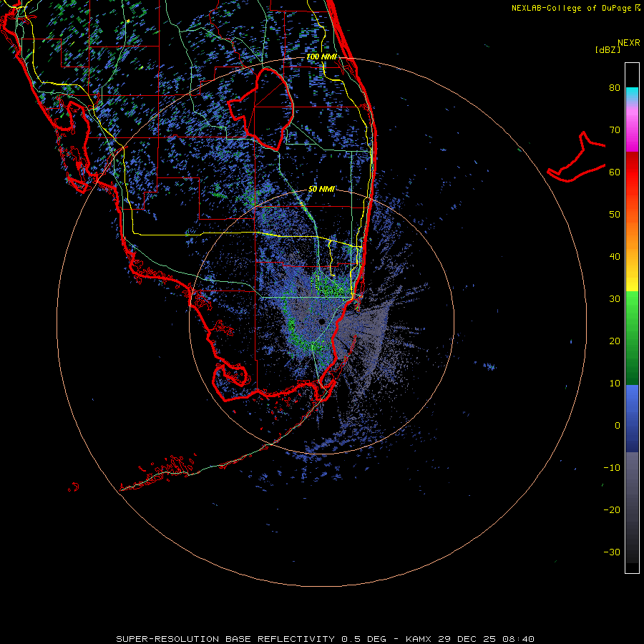Click the [dBZ] legend unit label
The image size is (644, 644).
(608, 49)
